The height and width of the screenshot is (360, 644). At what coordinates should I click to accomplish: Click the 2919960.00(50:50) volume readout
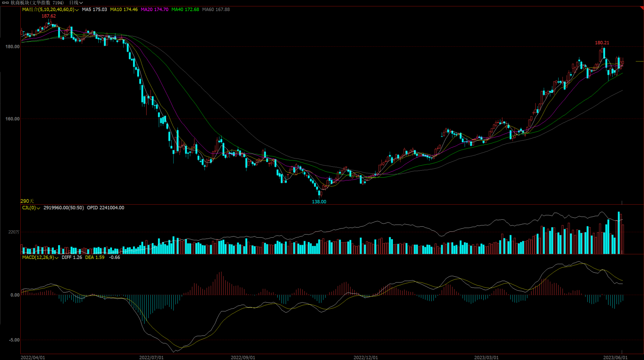tap(64, 208)
